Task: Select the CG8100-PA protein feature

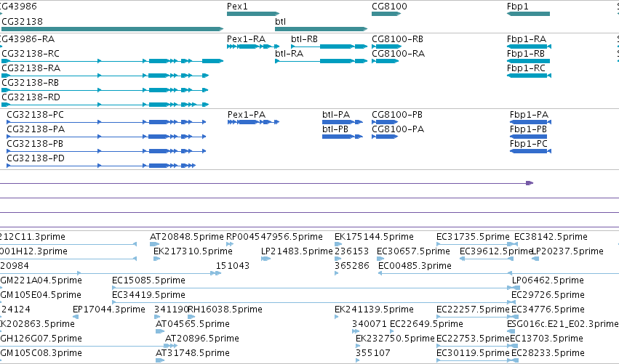Action: [x=385, y=137]
